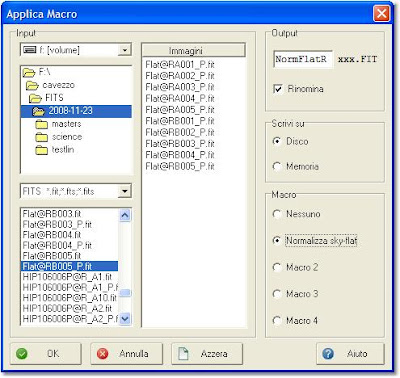Click the cavezzo folder icon
400x378 pixels.
32,85
